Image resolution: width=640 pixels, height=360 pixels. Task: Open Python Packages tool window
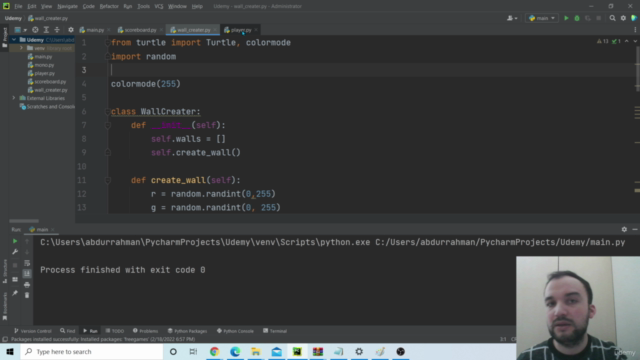tap(187, 331)
